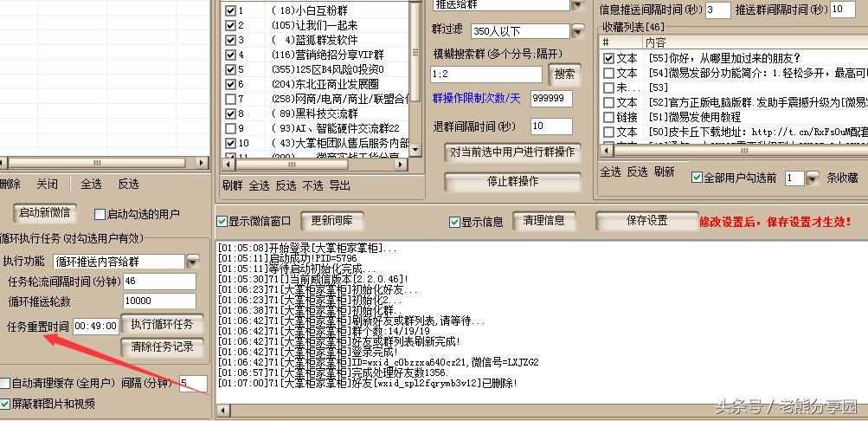Click 清除任务记录 button
The width and height of the screenshot is (868, 421).
click(x=162, y=347)
